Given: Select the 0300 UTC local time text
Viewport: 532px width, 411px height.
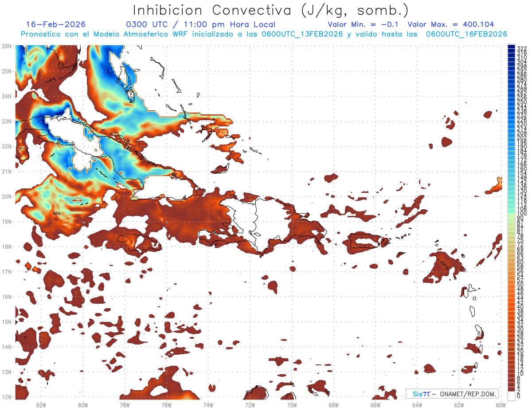Looking at the screenshot, I should coord(201,24).
